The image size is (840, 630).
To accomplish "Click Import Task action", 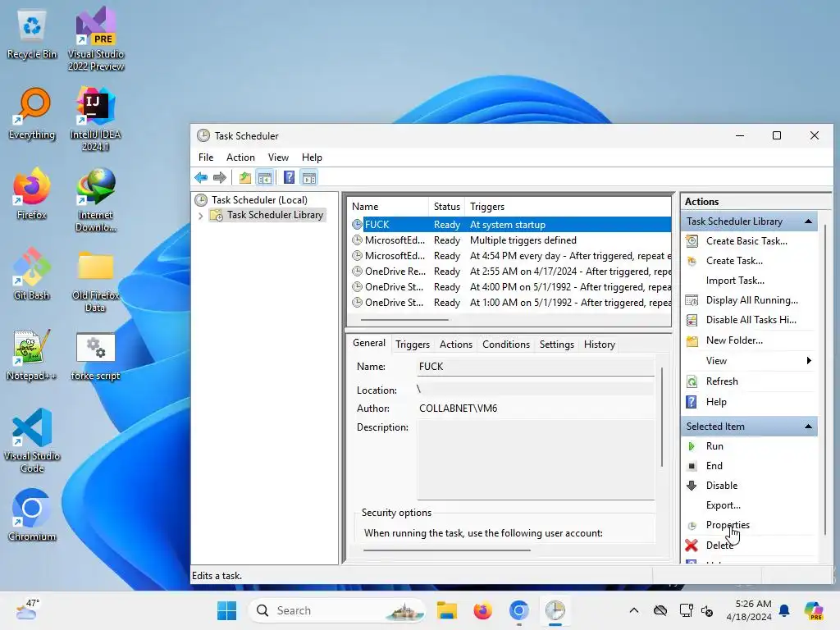I will (735, 281).
